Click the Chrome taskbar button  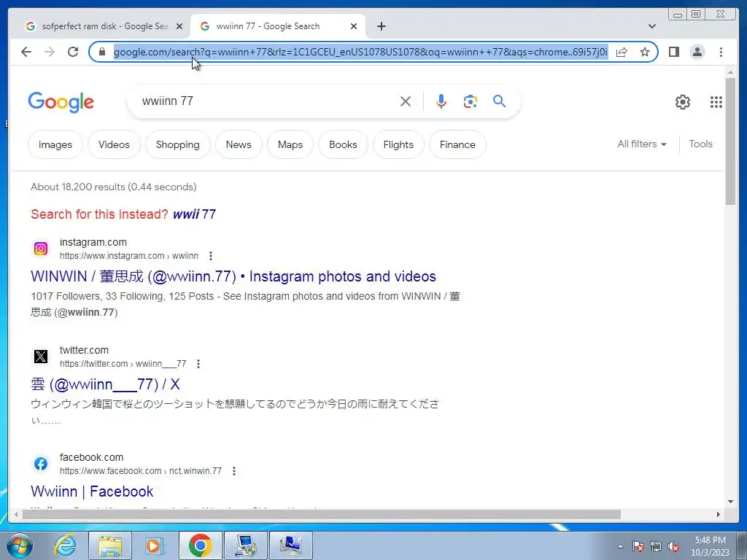pos(200,545)
